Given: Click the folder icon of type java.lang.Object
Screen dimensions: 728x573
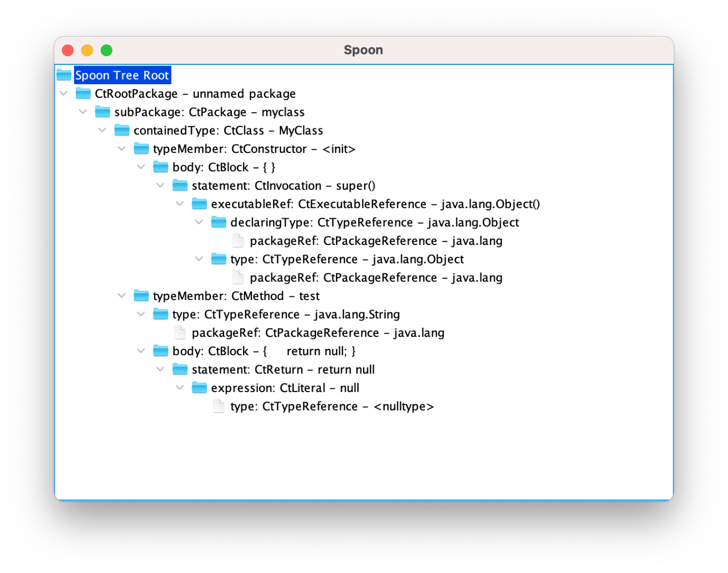Looking at the screenshot, I should [x=219, y=259].
